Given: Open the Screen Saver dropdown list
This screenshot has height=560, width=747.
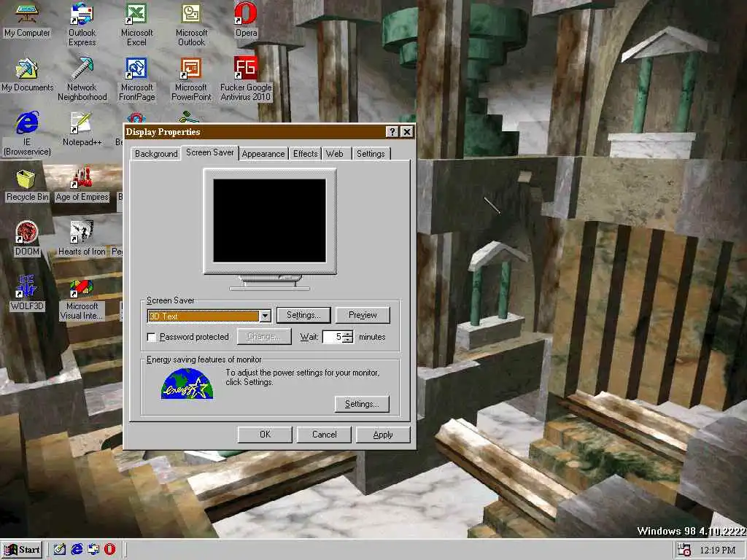Looking at the screenshot, I should click(266, 316).
